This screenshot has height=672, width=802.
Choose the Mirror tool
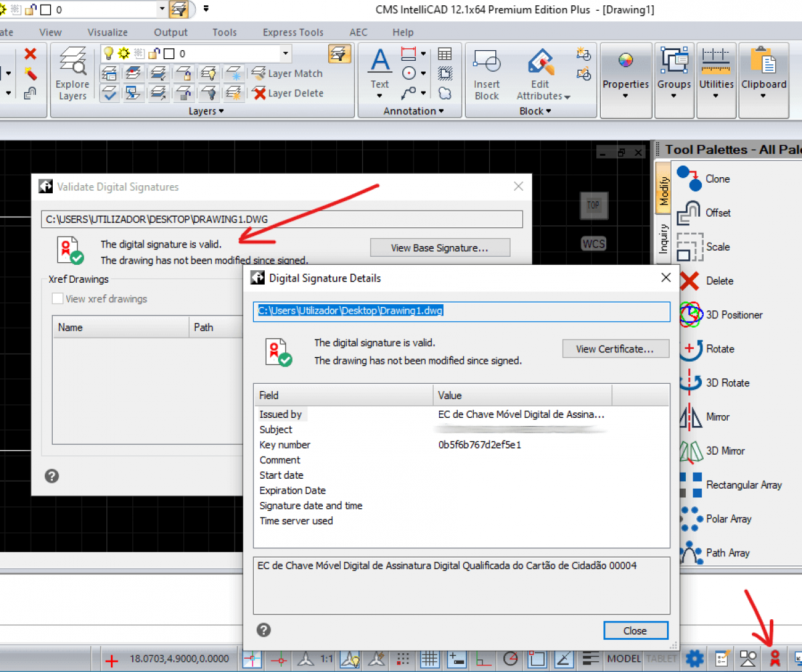pyautogui.click(x=718, y=417)
